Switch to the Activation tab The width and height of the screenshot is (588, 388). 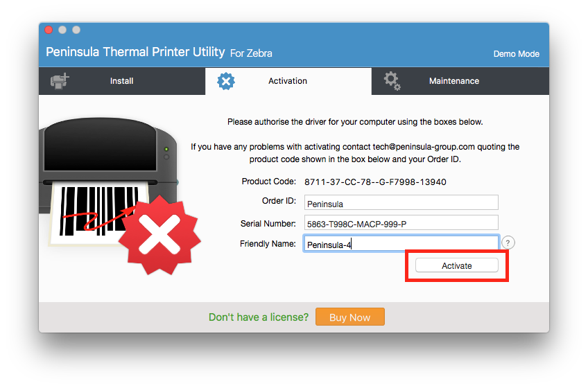click(288, 81)
